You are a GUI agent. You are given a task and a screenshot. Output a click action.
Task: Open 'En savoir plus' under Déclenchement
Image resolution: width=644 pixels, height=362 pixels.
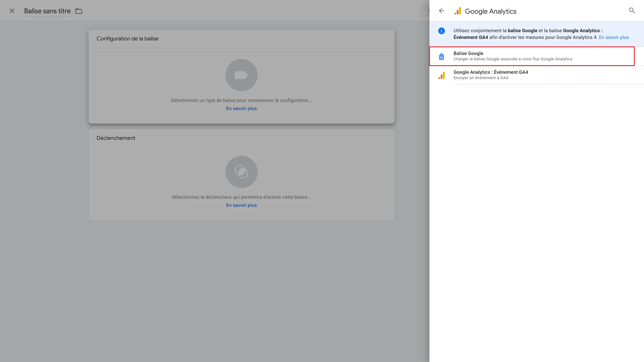[x=242, y=205]
